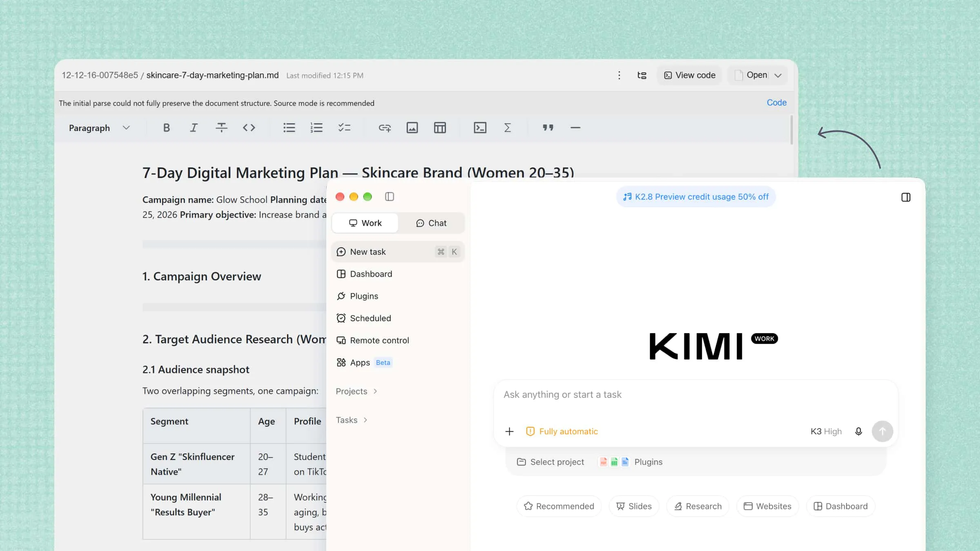Insert a horizontal rule
980x551 pixels.
pos(575,128)
